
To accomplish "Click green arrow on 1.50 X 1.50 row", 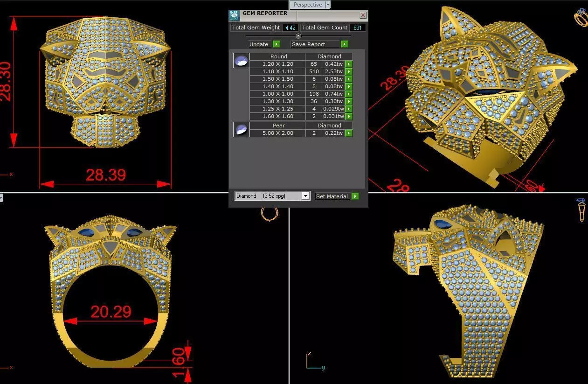I will (348, 79).
